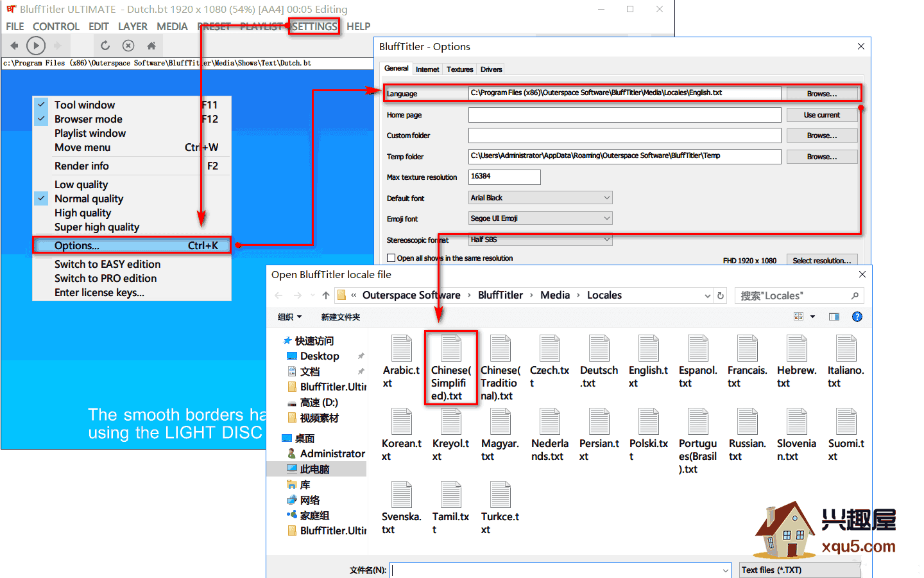
Task: Click the reload icon in BluffTitler toolbar
Action: point(105,46)
